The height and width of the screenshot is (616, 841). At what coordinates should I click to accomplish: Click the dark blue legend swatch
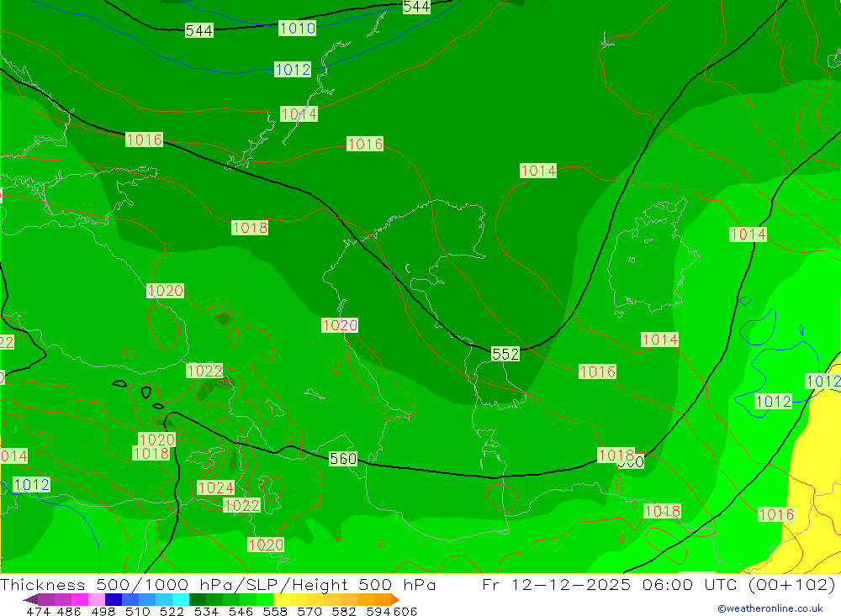click(114, 599)
